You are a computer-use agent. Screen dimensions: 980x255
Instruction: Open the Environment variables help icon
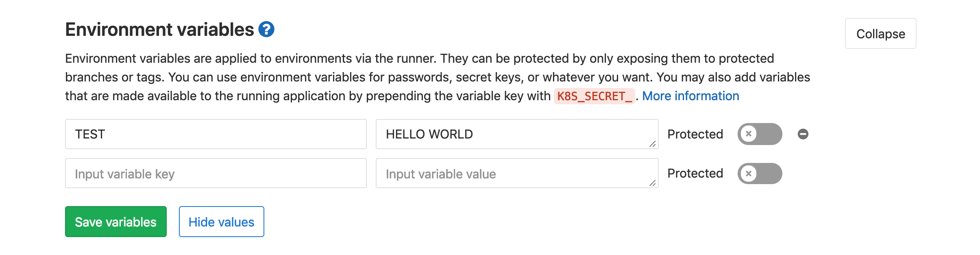click(x=266, y=29)
